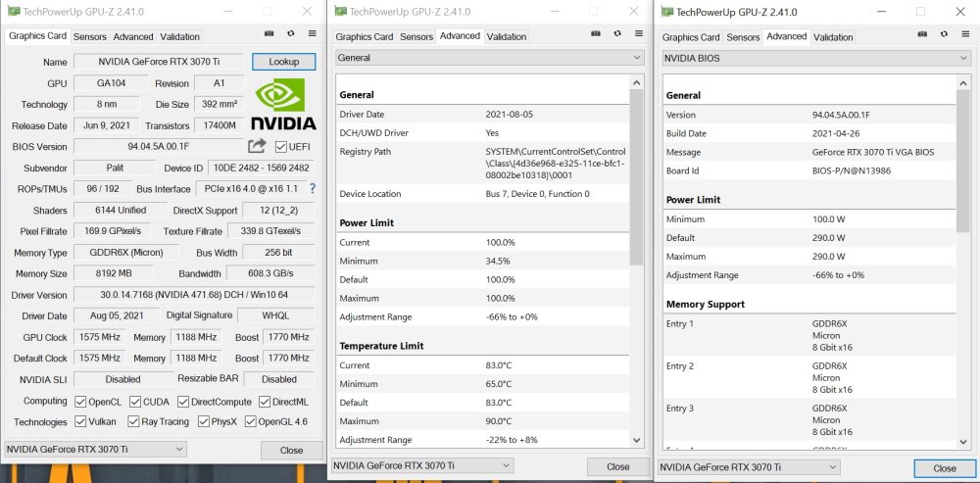Image resolution: width=980 pixels, height=483 pixels.
Task: Expand the General category dropdown
Action: (489, 58)
